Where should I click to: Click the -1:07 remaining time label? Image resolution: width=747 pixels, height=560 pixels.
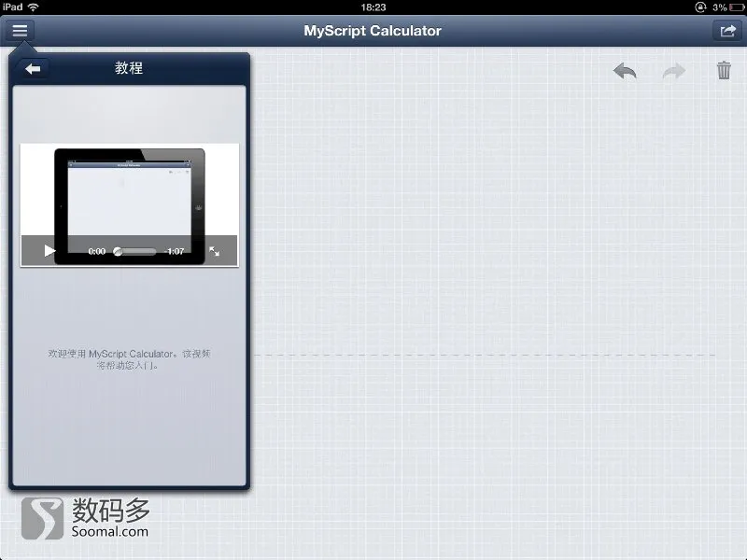tap(174, 251)
